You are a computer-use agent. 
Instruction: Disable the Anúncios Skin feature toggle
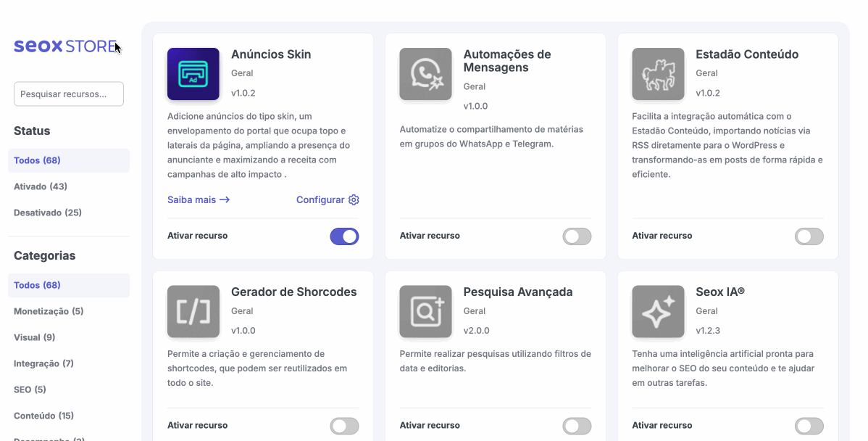point(344,236)
